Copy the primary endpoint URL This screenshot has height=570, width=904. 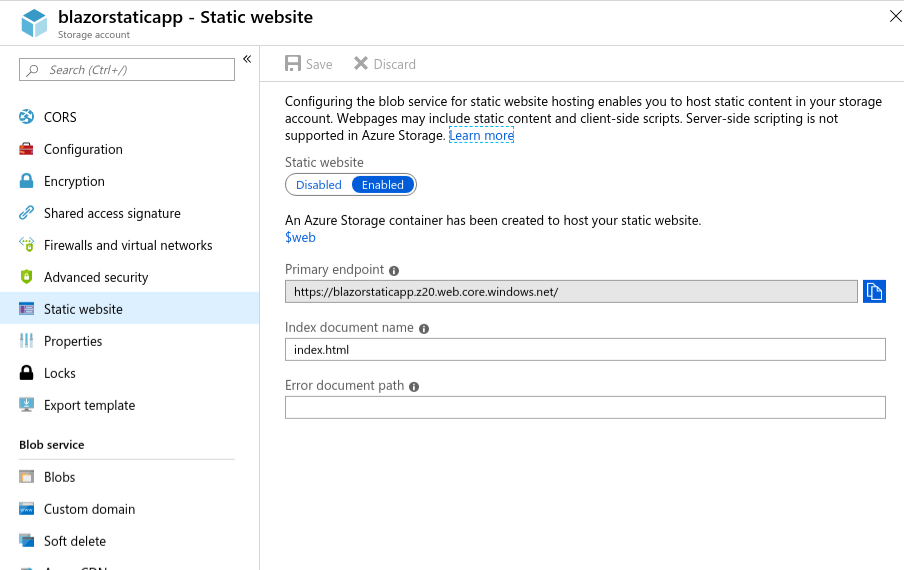point(874,292)
